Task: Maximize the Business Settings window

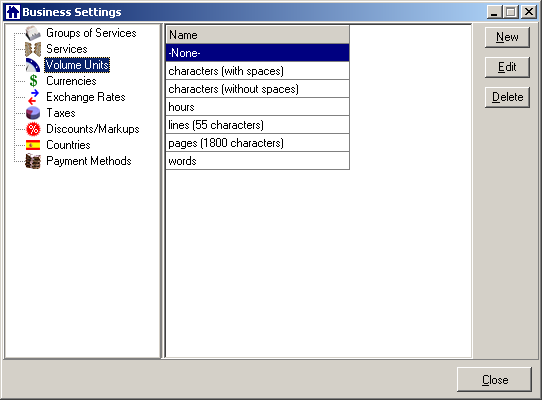Action: [x=511, y=12]
